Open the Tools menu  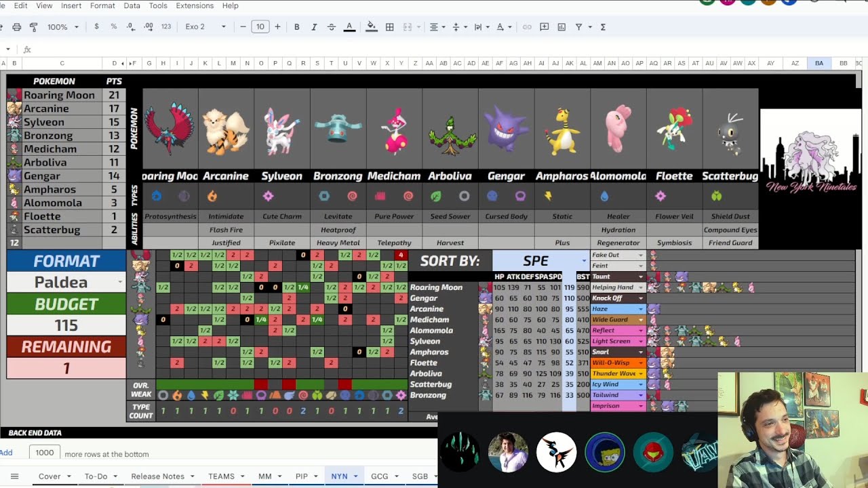158,5
